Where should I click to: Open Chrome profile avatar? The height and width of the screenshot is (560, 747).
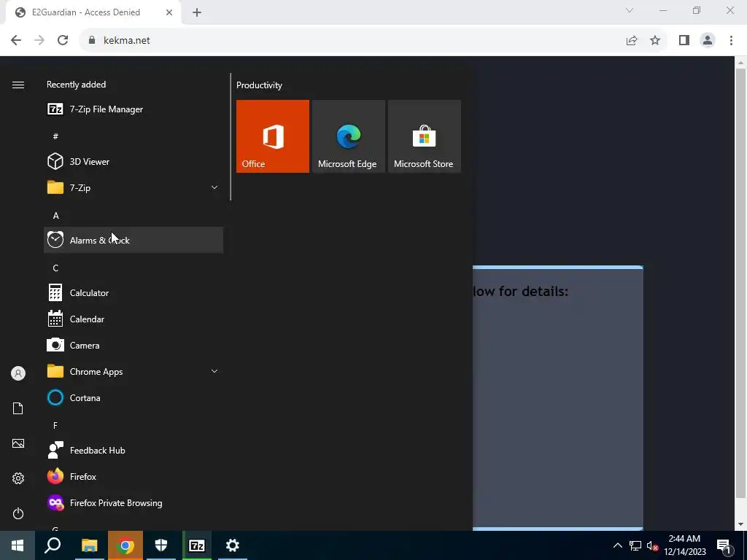pyautogui.click(x=708, y=41)
